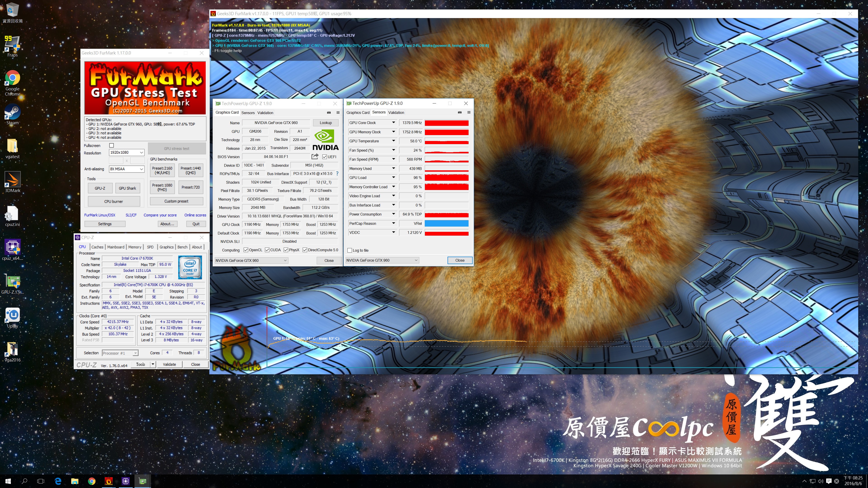Expand GPU Core Clock sensor dropdown
Viewport: 868px width, 488px height.
pos(393,123)
